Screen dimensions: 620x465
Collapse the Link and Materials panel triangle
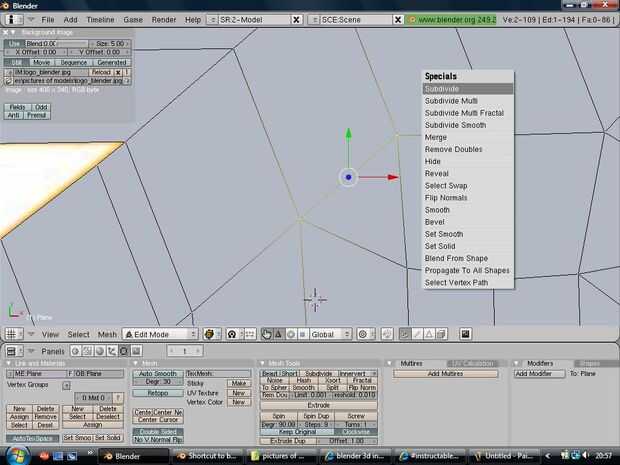tap(8, 363)
